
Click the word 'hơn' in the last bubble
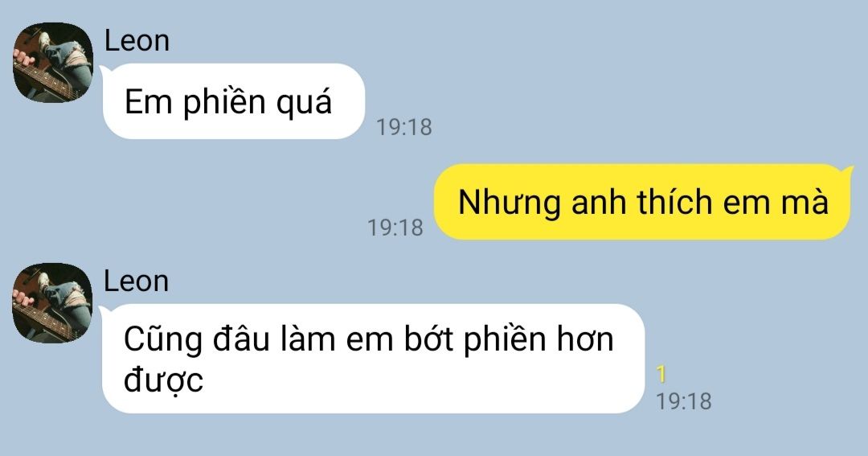(x=585, y=339)
